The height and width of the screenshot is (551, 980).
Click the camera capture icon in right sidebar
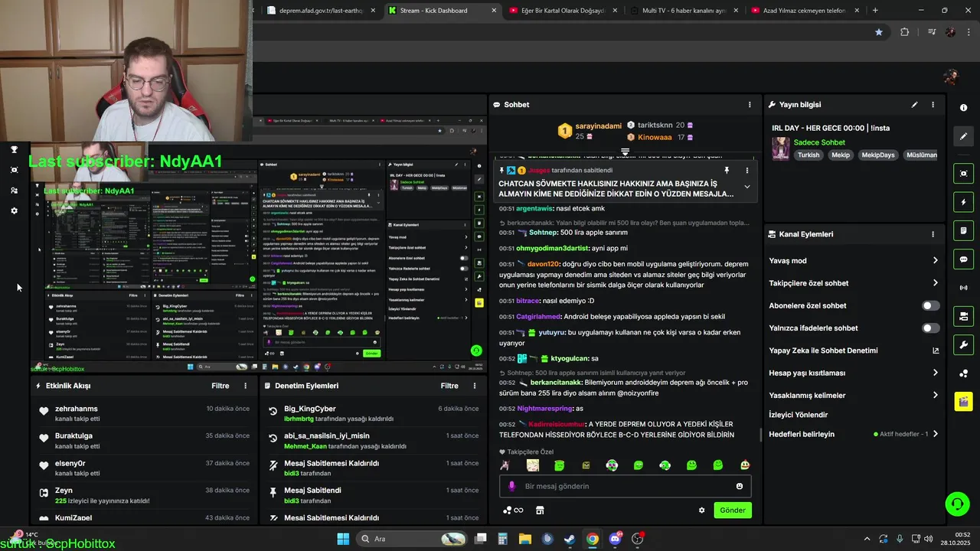[x=964, y=174]
